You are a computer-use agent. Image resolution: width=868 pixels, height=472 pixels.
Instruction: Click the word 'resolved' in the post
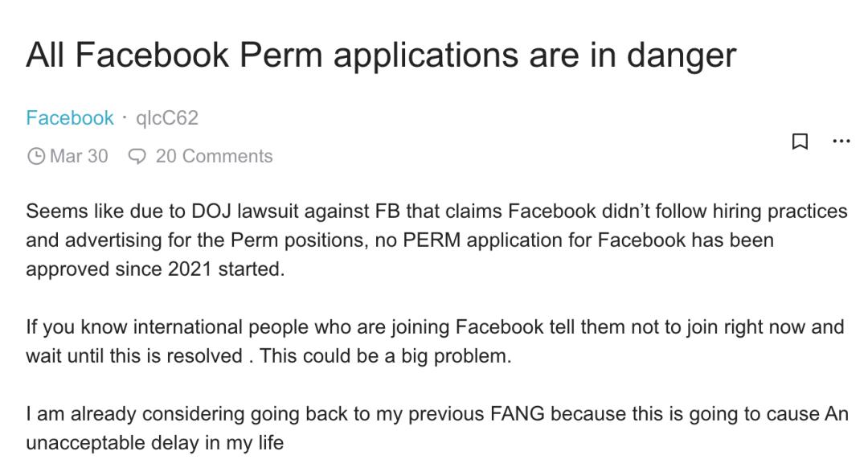click(x=204, y=356)
